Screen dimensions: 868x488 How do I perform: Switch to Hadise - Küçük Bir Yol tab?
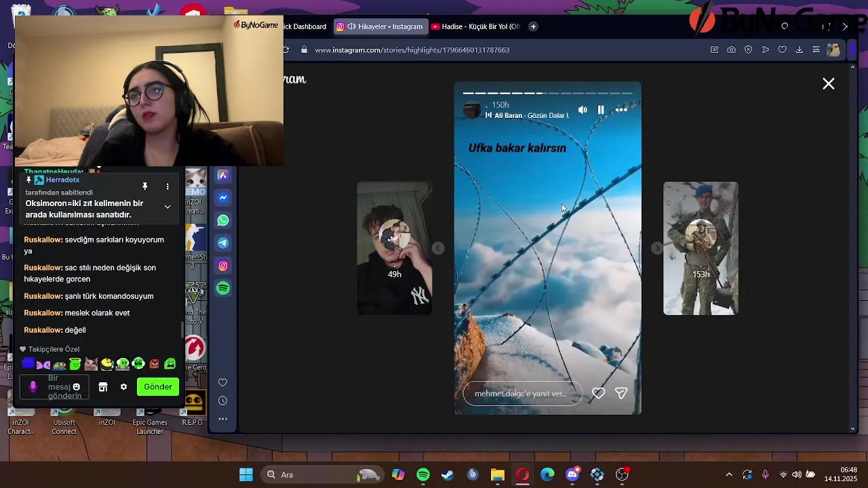[476, 26]
